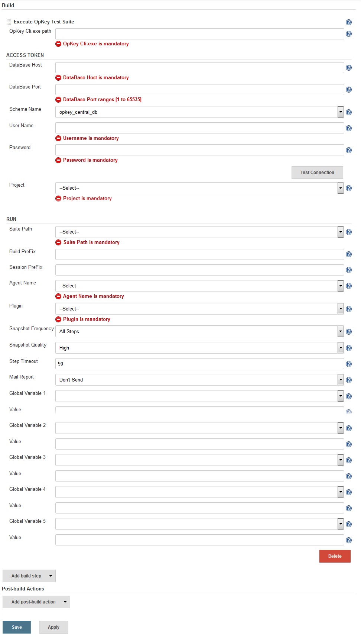Open help icon beside DataBase Host

click(x=349, y=68)
